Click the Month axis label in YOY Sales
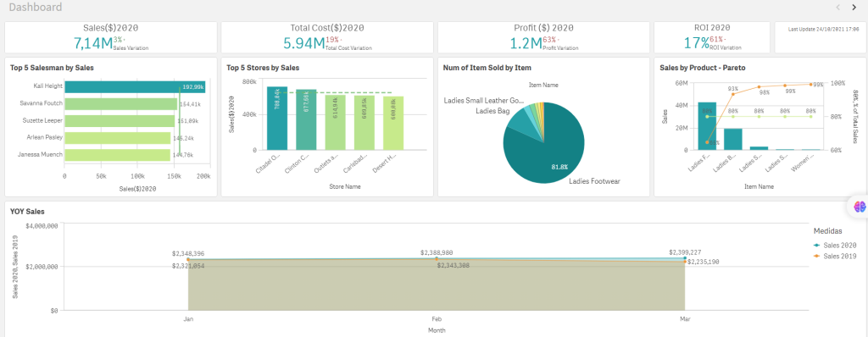Image resolution: width=868 pixels, height=337 pixels. click(x=437, y=330)
